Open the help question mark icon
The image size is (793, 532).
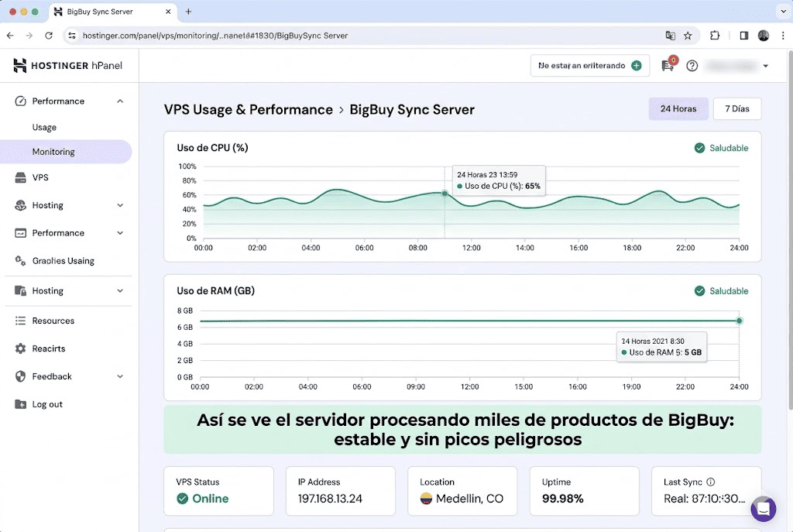click(x=692, y=66)
